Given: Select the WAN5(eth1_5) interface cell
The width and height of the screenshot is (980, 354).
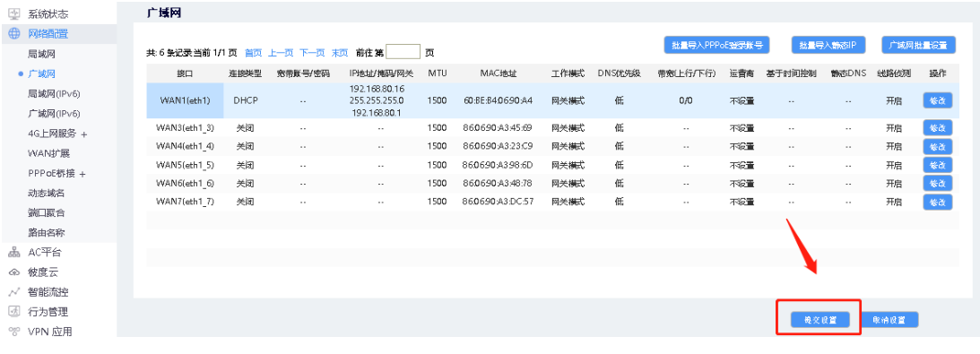Looking at the screenshot, I should pyautogui.click(x=185, y=165).
